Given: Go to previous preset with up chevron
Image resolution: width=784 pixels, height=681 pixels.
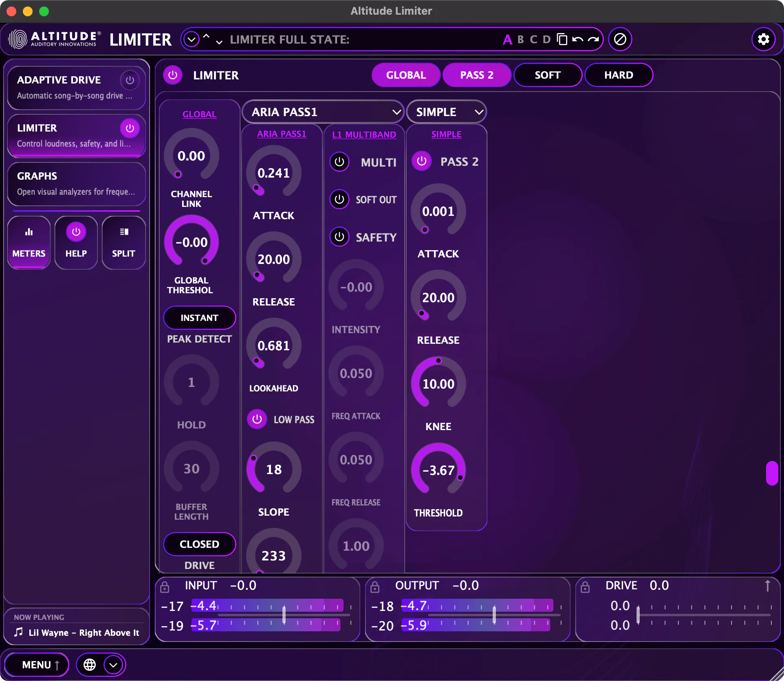Looking at the screenshot, I should pyautogui.click(x=206, y=36).
